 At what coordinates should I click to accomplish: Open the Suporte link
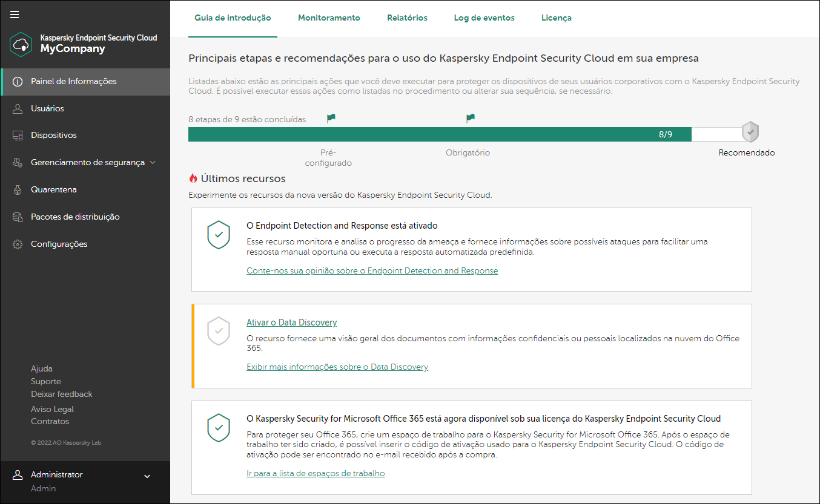coord(46,381)
